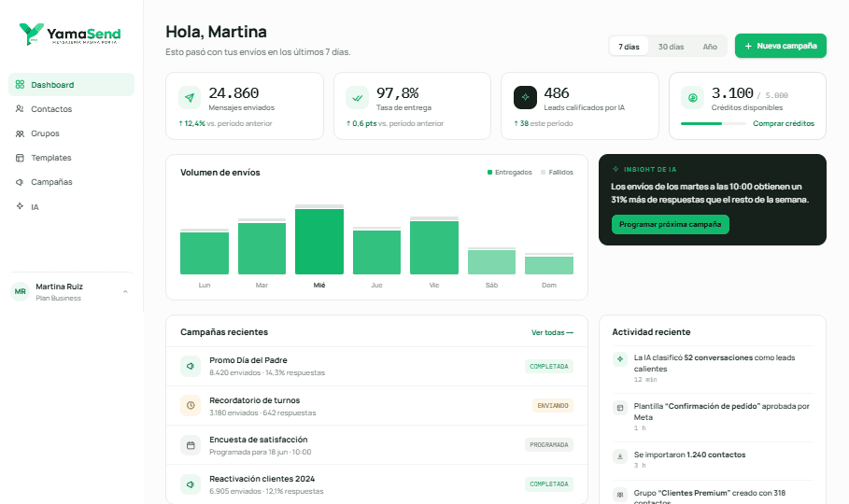Open Ver todas campaigns link

[552, 332]
